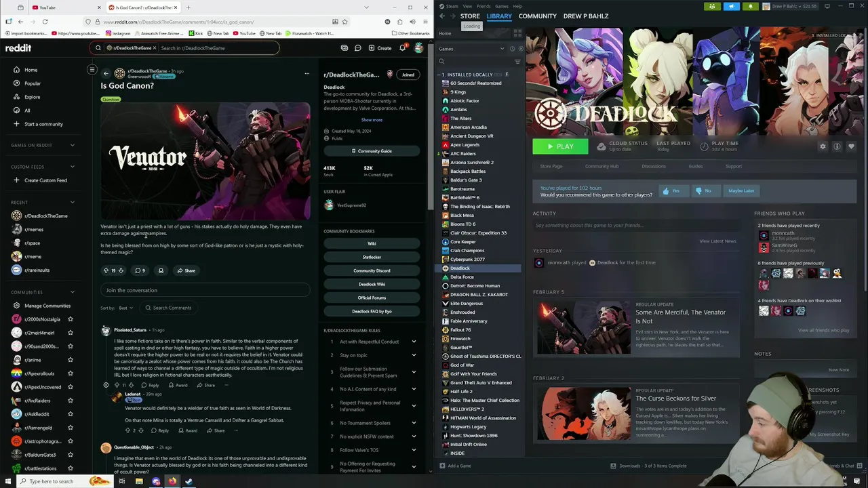
Task: Expand rule 4 No A.I. Content
Action: click(414, 389)
